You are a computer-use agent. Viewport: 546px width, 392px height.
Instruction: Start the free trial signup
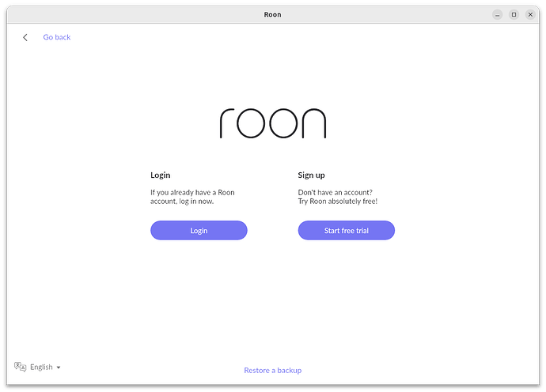tap(347, 230)
